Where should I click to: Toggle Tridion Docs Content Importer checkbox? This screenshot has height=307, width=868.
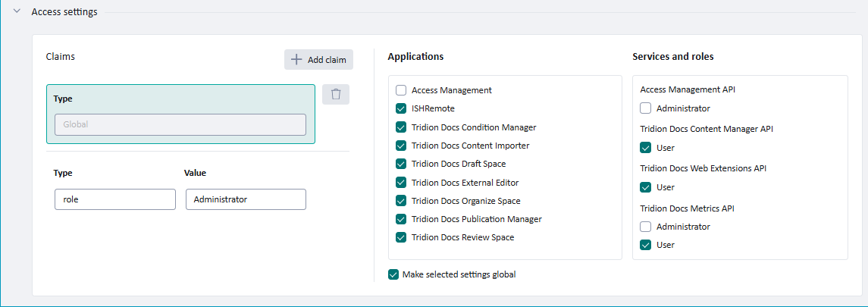tap(401, 146)
